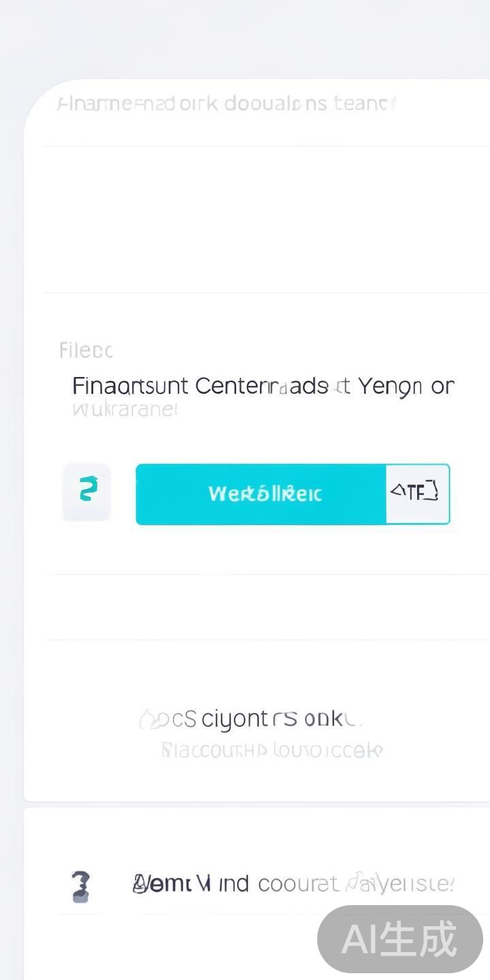Click the triangle glyph beside TF
Viewport: 490px width, 980px height.
coord(397,490)
